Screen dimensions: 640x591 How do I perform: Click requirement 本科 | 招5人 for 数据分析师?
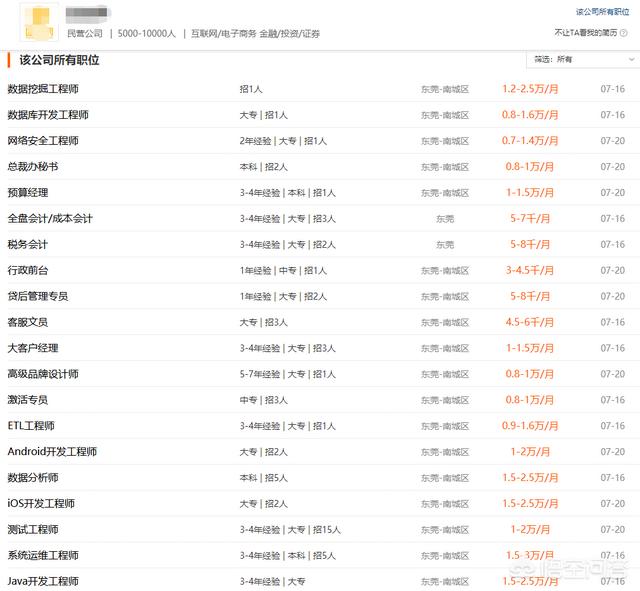coord(264,478)
